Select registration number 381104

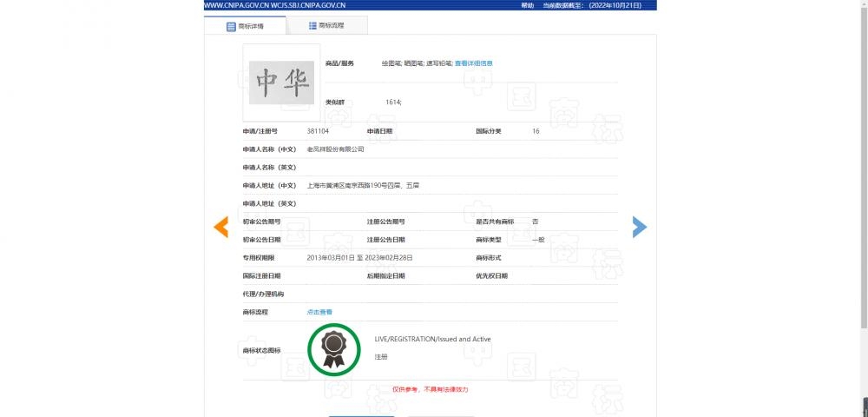click(318, 132)
